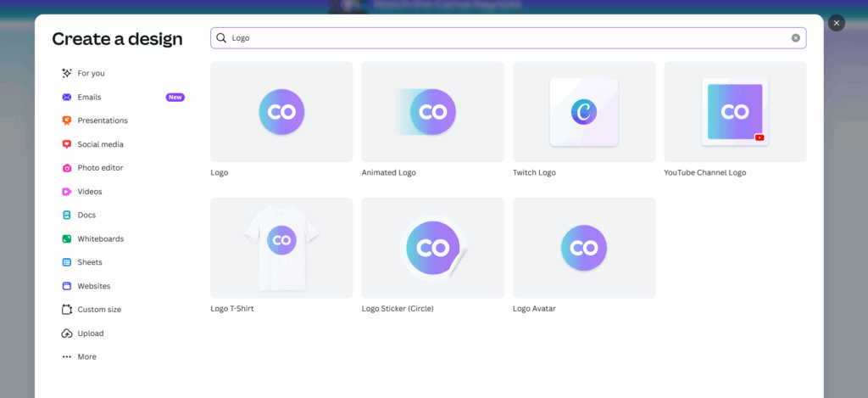The width and height of the screenshot is (868, 398).
Task: Select the Twitch Logo thumbnail
Action: (584, 111)
